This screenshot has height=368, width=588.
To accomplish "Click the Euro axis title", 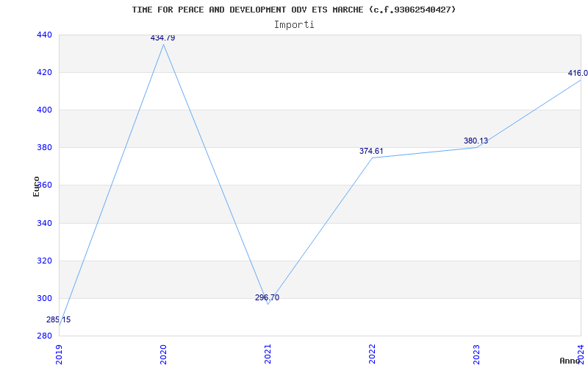I will tap(36, 186).
